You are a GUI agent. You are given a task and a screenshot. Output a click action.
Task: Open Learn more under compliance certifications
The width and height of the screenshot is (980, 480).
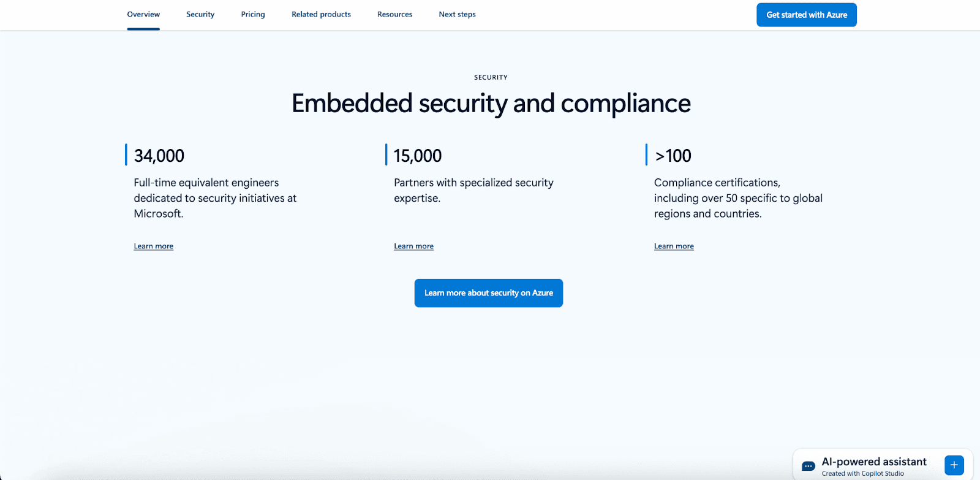[674, 246]
